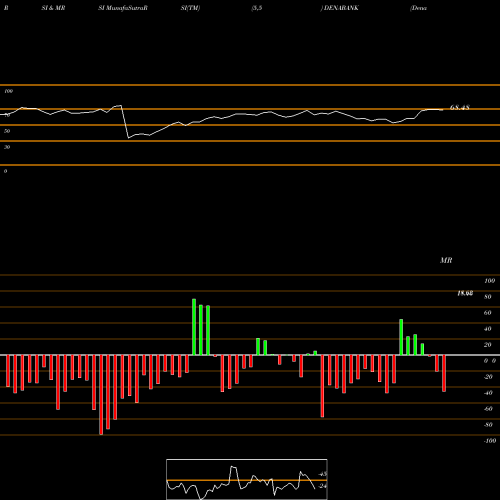Screen dimensions: 500x500
Task: Click the -100 label on MR axis
Action: pos(490,441)
